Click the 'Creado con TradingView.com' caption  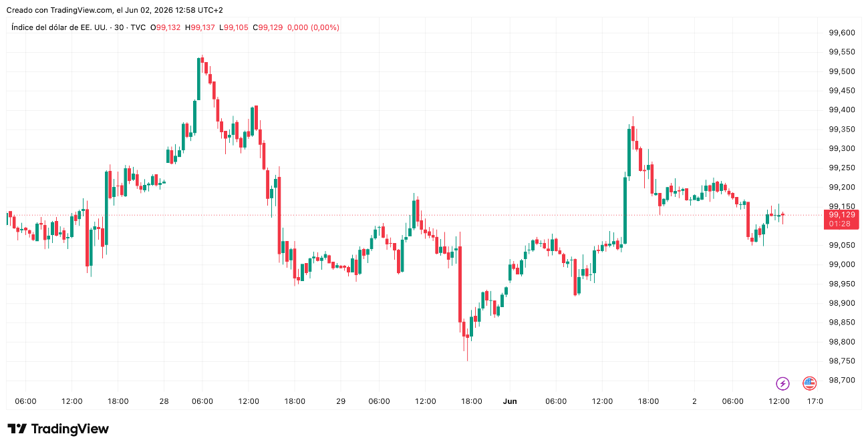[x=59, y=10]
